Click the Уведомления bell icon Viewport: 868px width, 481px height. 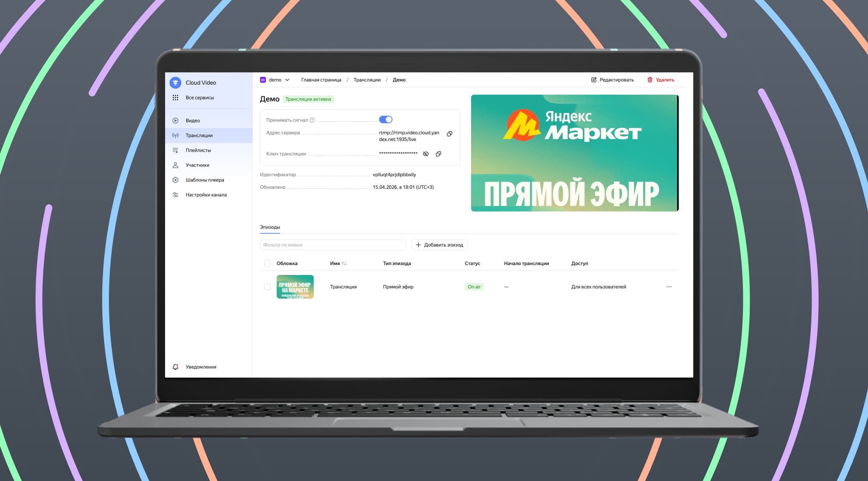tap(176, 367)
